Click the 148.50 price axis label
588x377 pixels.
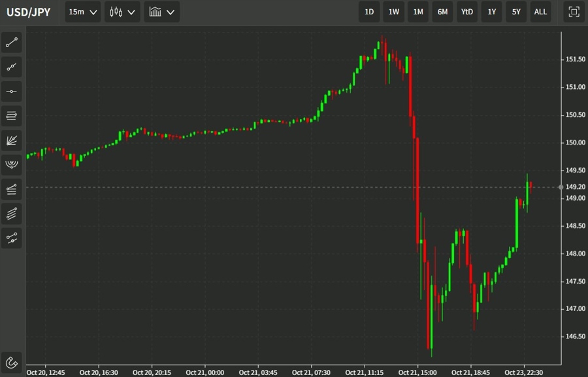pos(575,226)
